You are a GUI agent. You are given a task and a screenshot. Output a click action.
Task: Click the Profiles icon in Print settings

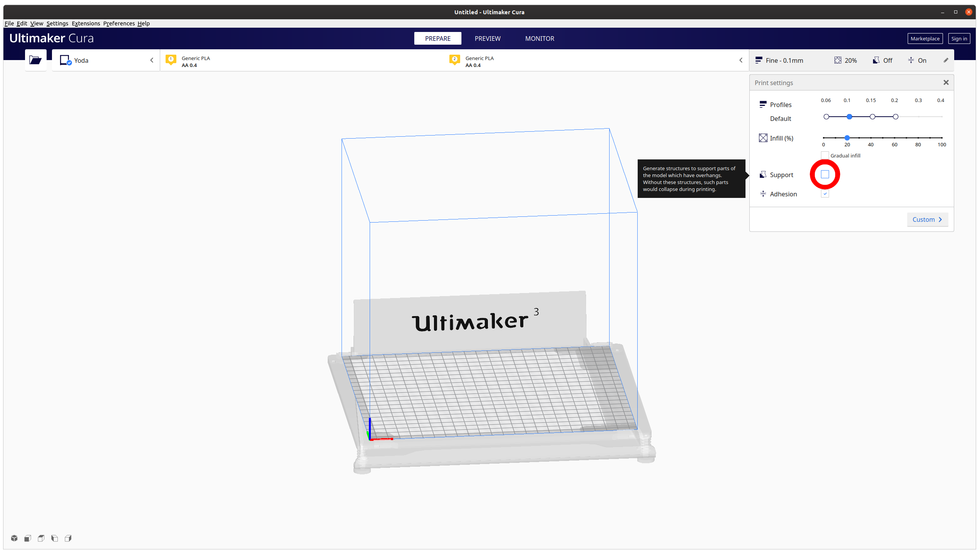pyautogui.click(x=763, y=104)
